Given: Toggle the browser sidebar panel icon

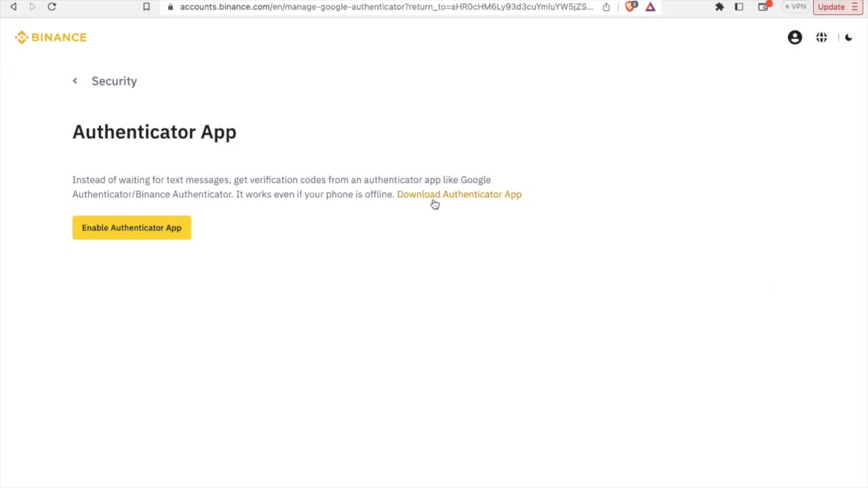Looking at the screenshot, I should [739, 7].
